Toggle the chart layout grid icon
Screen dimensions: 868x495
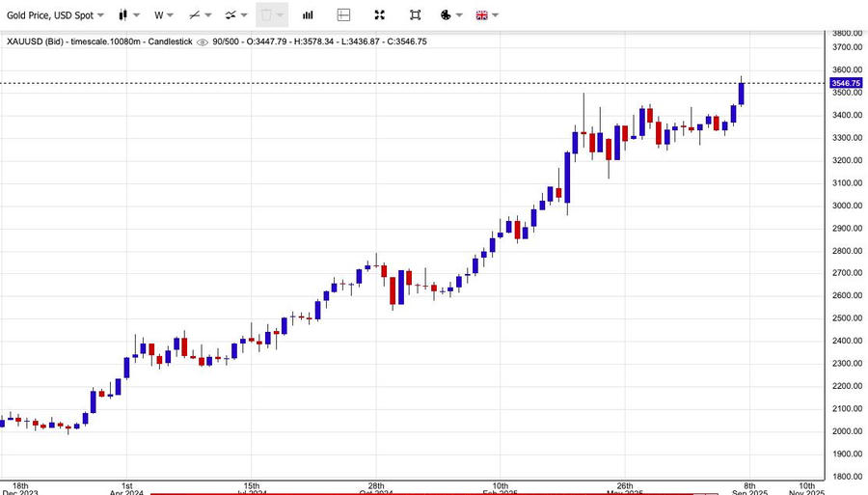(x=343, y=15)
